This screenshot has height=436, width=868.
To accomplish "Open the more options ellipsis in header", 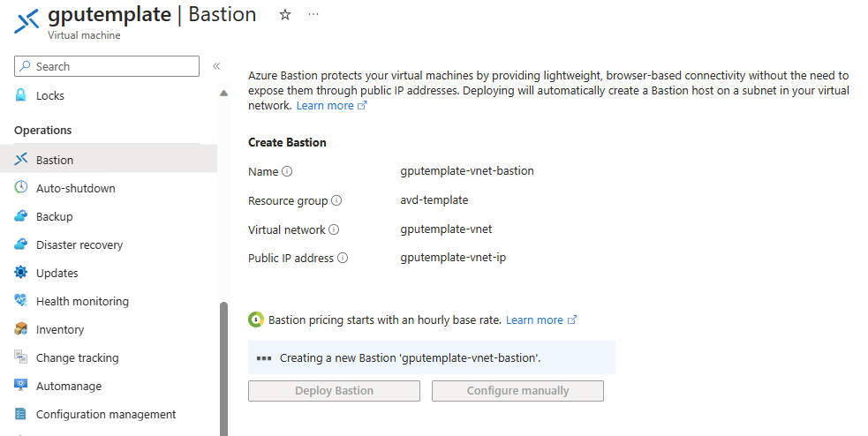I will [313, 15].
